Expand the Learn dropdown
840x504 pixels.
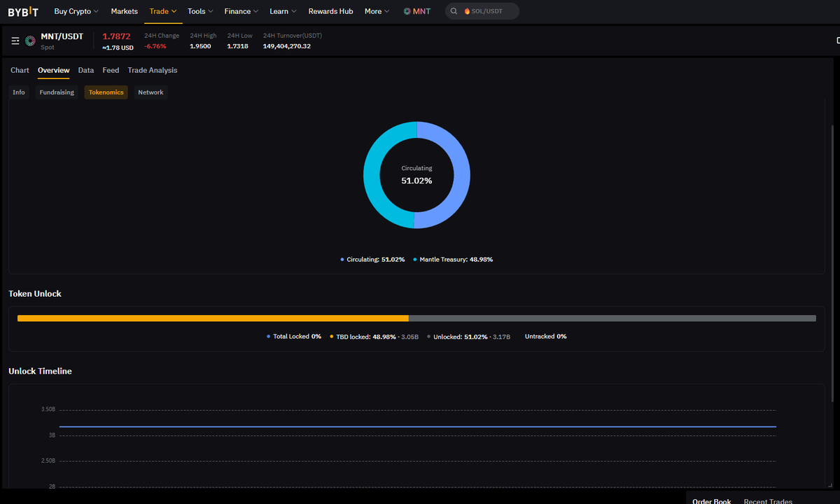point(283,11)
